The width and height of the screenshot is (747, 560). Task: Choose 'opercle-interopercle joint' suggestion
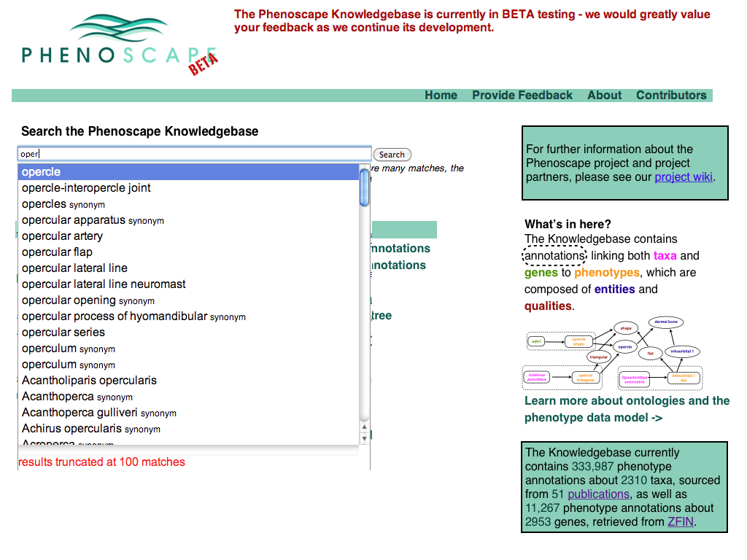[188, 188]
